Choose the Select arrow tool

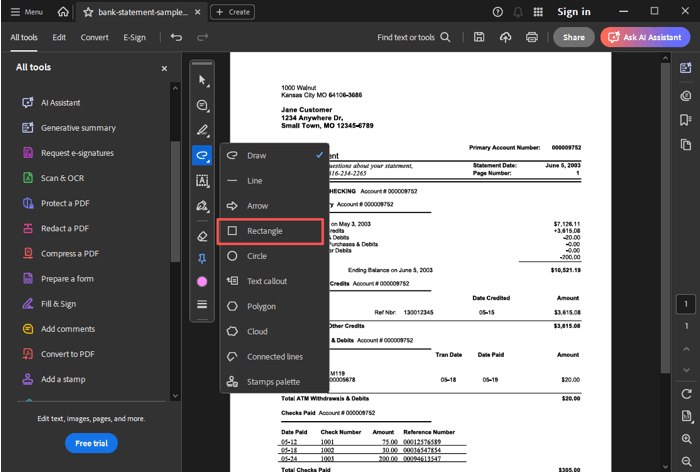[x=202, y=80]
